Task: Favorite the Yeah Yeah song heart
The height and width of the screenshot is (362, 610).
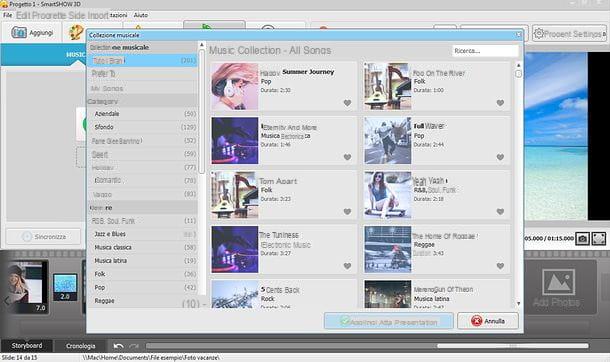Action: (x=500, y=212)
